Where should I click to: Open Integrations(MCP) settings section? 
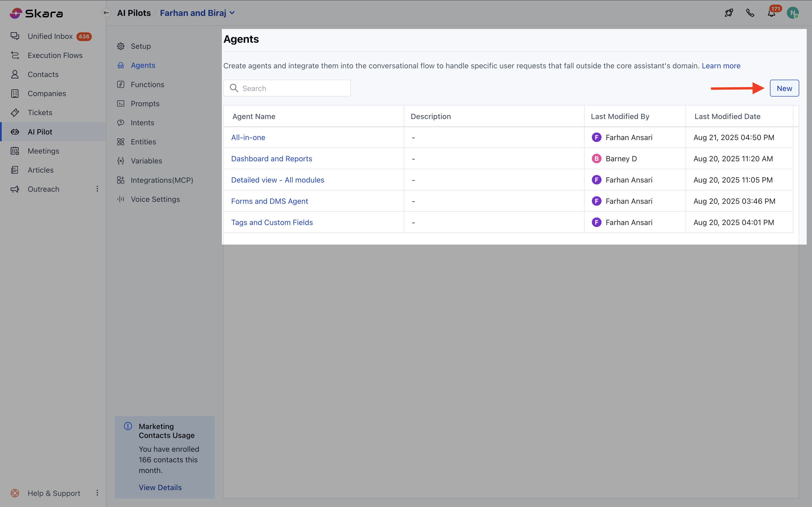(162, 180)
